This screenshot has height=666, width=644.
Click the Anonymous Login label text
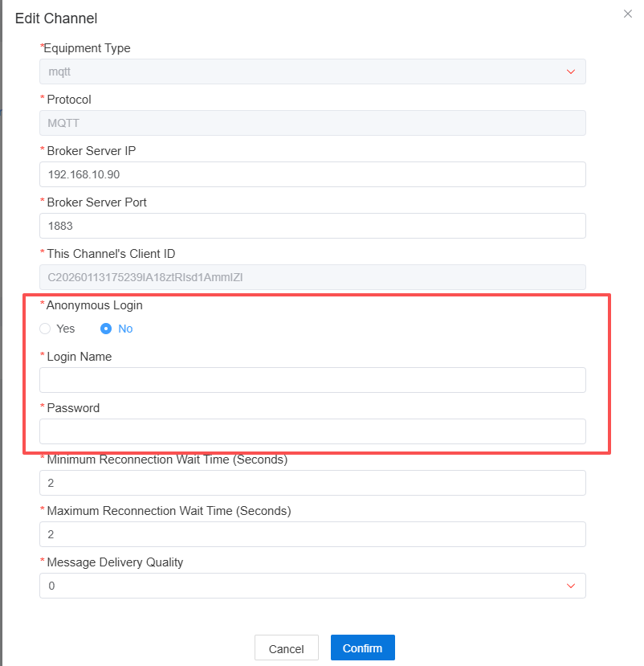[95, 305]
